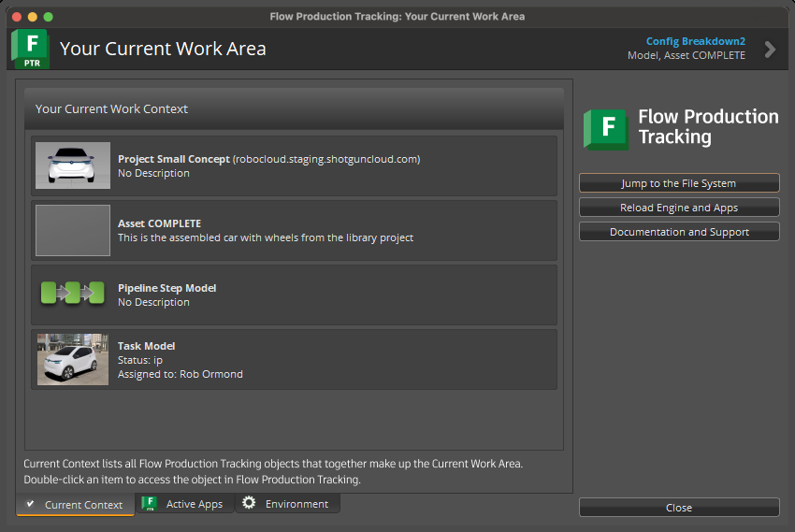Viewport: 795px width, 532px height.
Task: Switch to the Environment tab
Action: (x=287, y=504)
